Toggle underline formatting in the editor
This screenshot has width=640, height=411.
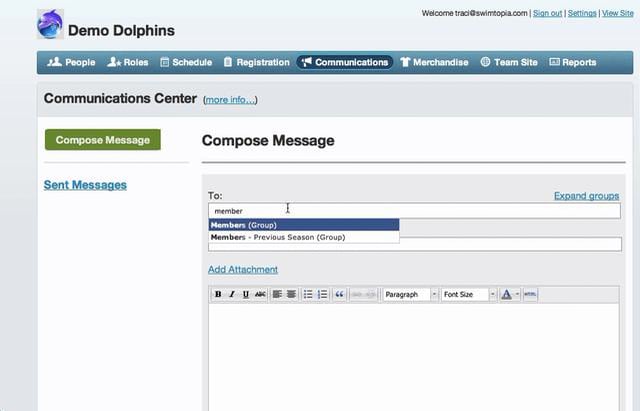[246, 294]
